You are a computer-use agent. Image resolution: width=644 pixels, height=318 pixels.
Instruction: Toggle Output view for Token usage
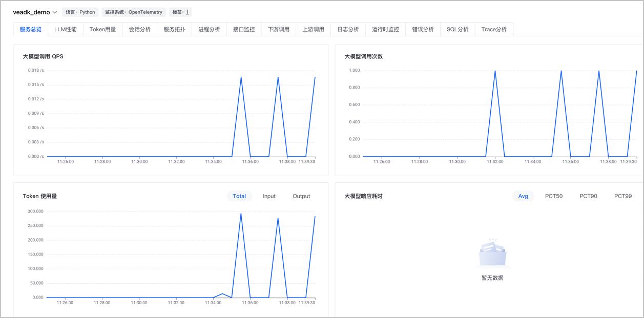click(301, 196)
